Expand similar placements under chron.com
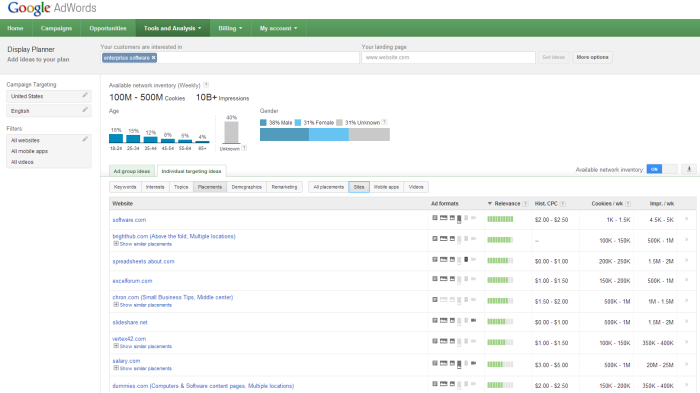The width and height of the screenshot is (700, 393). [x=143, y=305]
